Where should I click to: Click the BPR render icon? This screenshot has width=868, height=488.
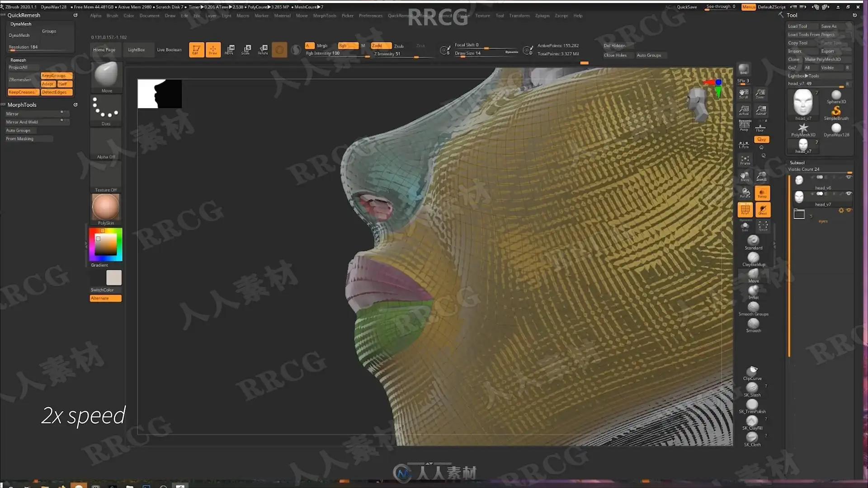pos(744,69)
